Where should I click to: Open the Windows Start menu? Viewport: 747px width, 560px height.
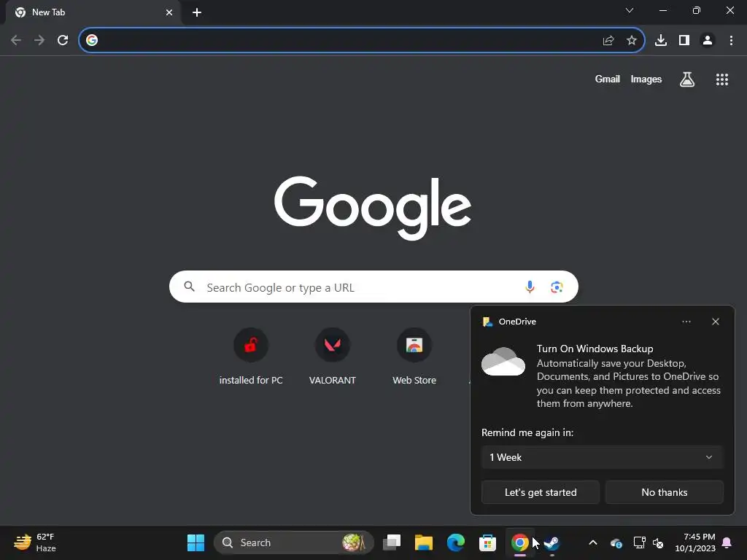[x=196, y=542]
